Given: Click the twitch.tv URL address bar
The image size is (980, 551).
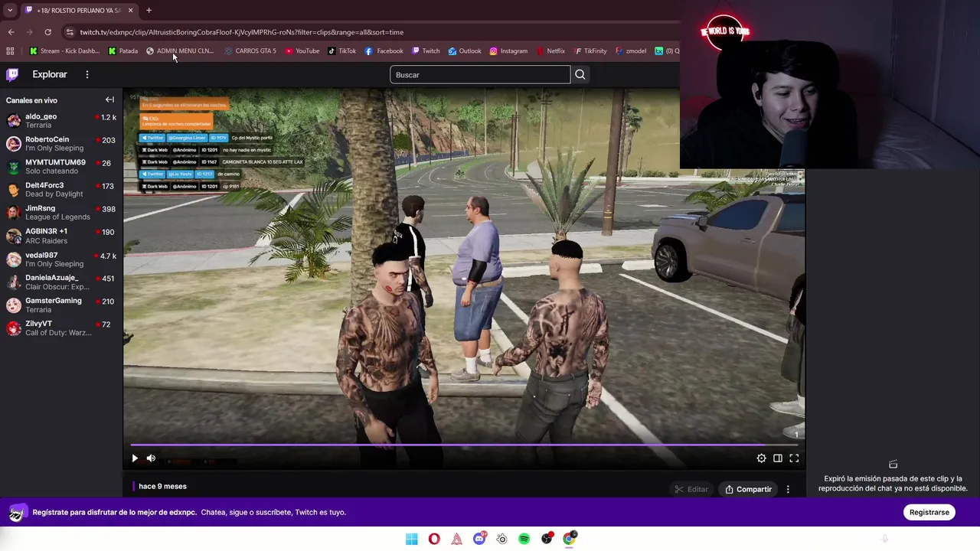Looking at the screenshot, I should (x=241, y=32).
